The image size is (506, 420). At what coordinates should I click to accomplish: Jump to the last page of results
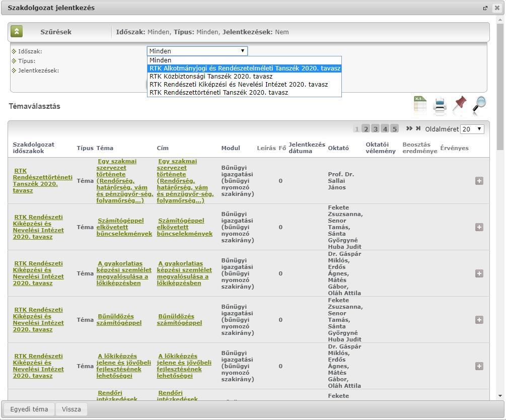(418, 128)
